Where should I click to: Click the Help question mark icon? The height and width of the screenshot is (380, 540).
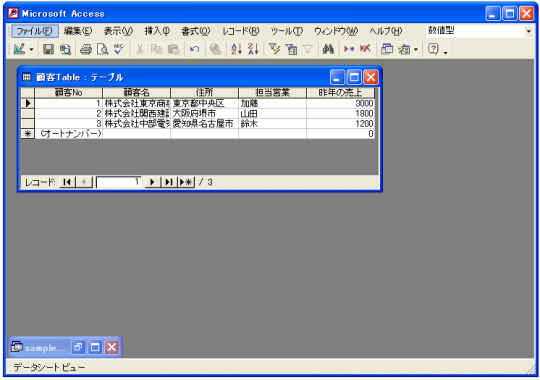point(433,49)
